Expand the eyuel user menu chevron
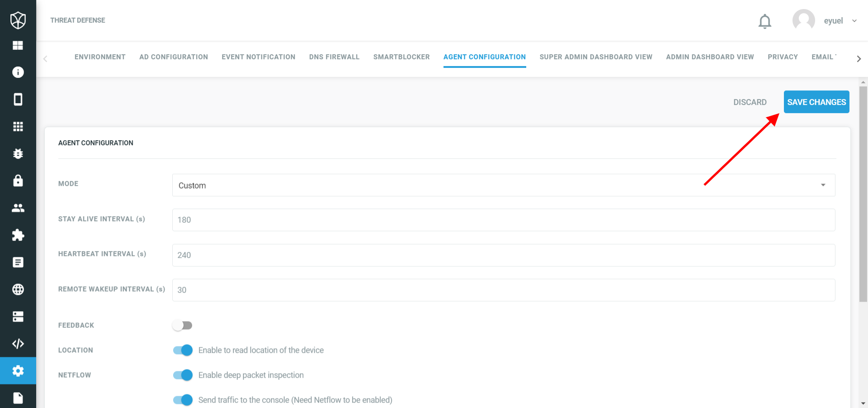 854,21
